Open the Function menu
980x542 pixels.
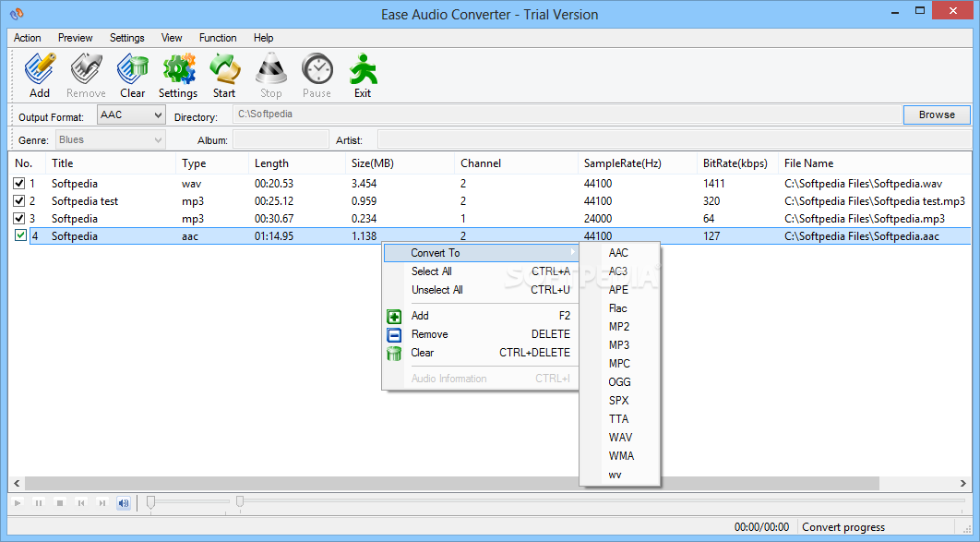point(218,38)
